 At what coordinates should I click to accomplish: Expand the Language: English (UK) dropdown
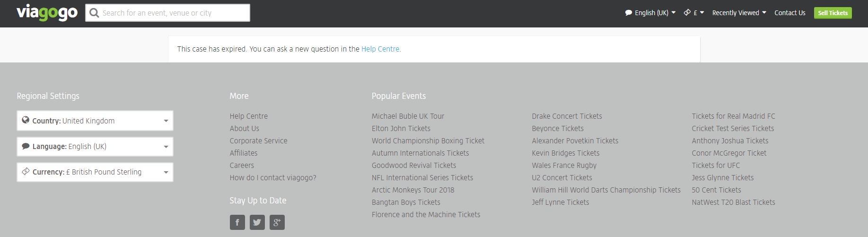pos(166,147)
